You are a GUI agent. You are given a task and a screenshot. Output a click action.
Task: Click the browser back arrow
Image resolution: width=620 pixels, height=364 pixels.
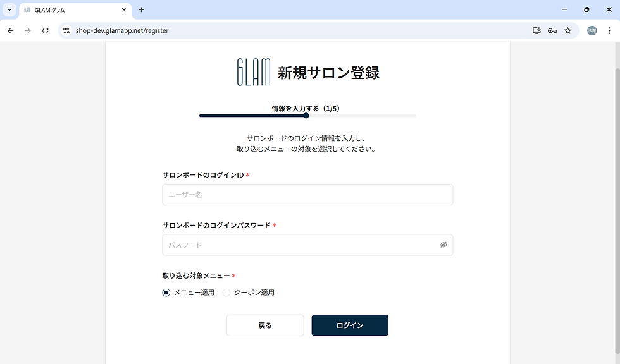point(10,30)
